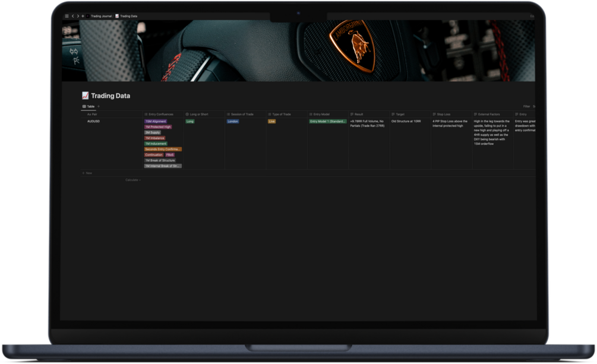This screenshot has height=364, width=597.
Task: Click the Live trade type tag
Action: point(271,122)
